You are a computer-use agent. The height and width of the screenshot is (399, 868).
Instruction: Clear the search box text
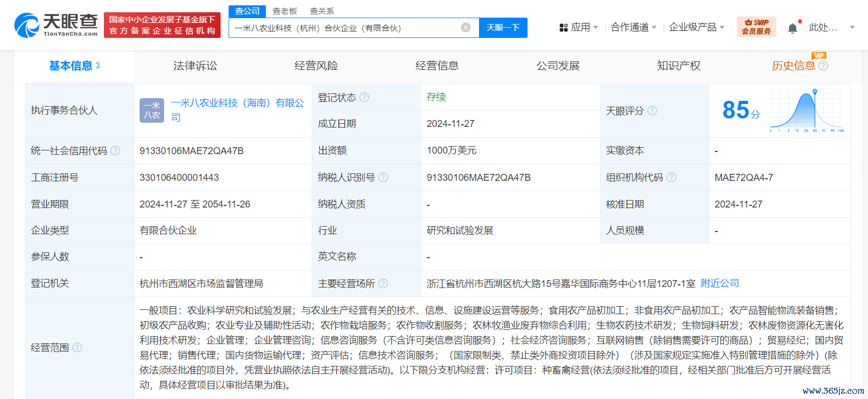(466, 27)
